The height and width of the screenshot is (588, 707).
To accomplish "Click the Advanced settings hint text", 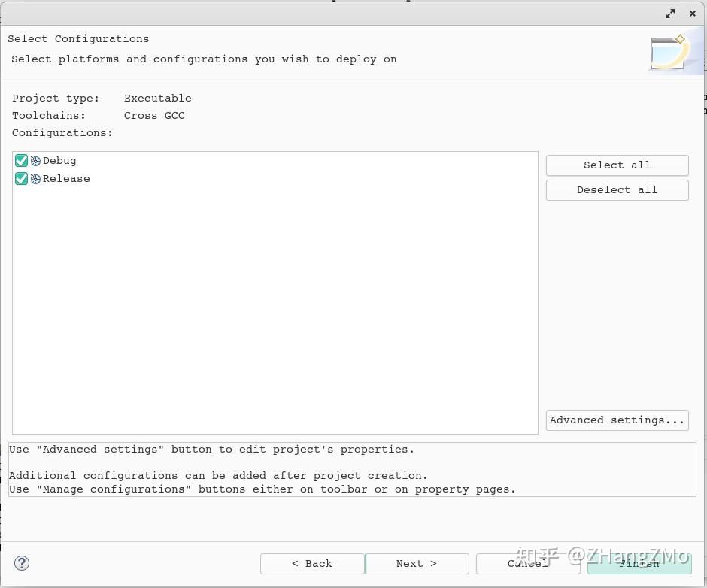I will pos(211,449).
